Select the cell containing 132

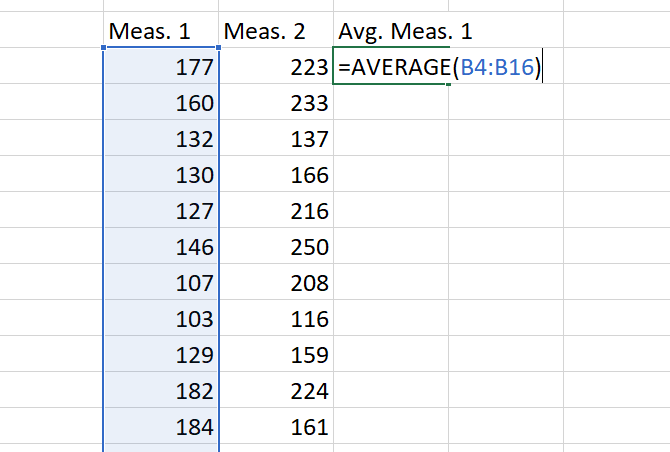pyautogui.click(x=160, y=139)
